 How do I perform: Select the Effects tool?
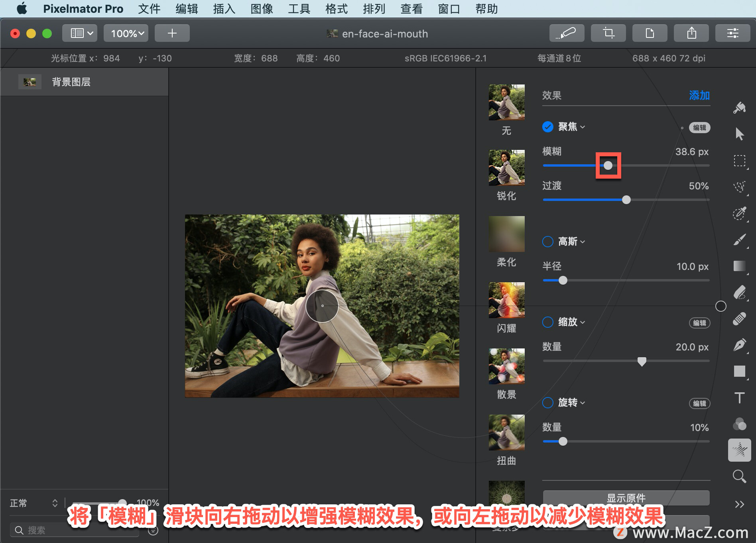740,450
